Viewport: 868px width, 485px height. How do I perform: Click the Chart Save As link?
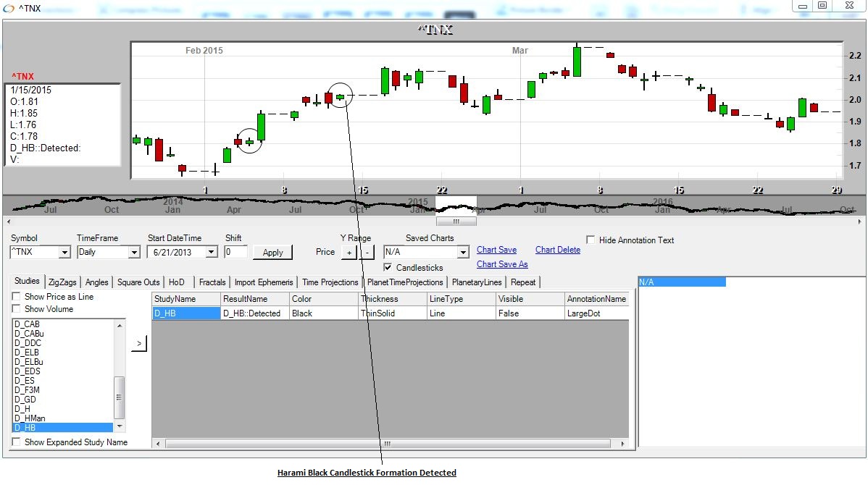502,265
